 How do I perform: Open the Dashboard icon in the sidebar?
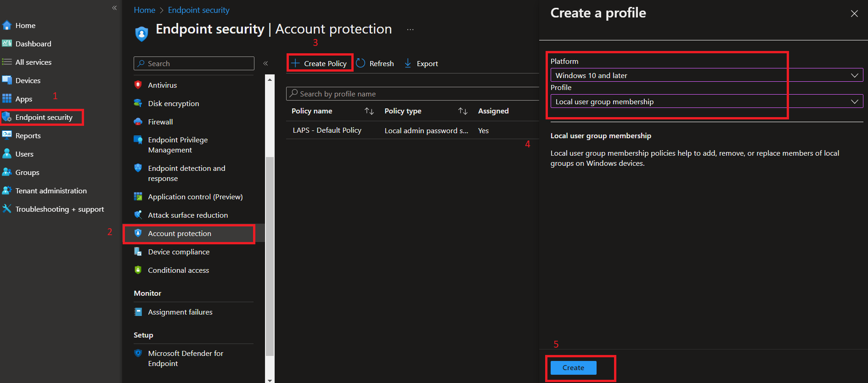[7, 44]
